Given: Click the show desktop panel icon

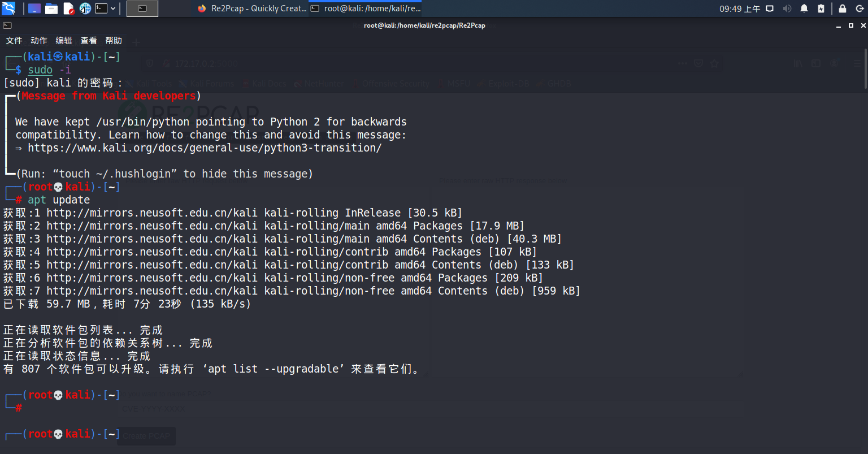Looking at the screenshot, I should click(x=34, y=8).
